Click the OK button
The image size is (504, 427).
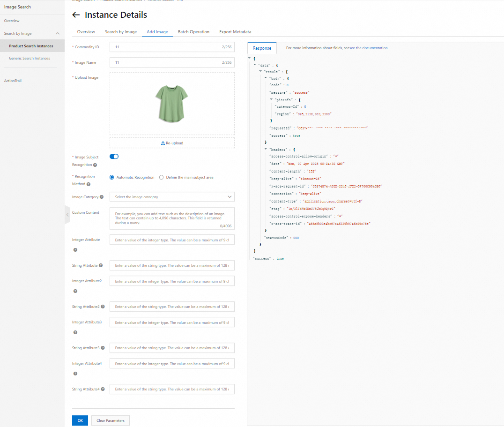[80, 420]
